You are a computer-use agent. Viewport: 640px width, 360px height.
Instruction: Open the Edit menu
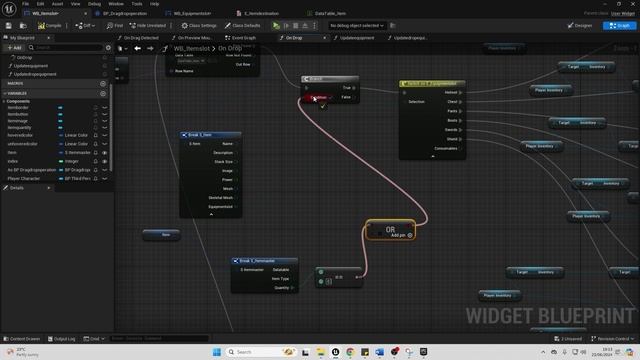click(x=40, y=4)
